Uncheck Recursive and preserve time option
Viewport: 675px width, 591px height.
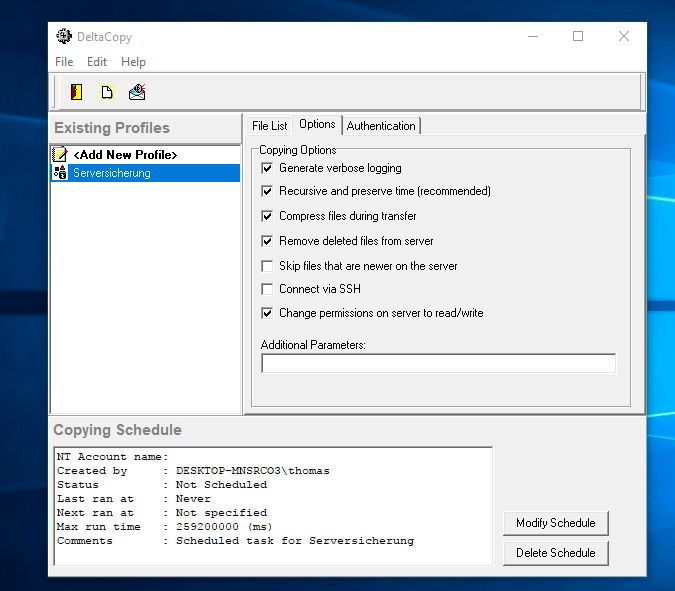(267, 191)
